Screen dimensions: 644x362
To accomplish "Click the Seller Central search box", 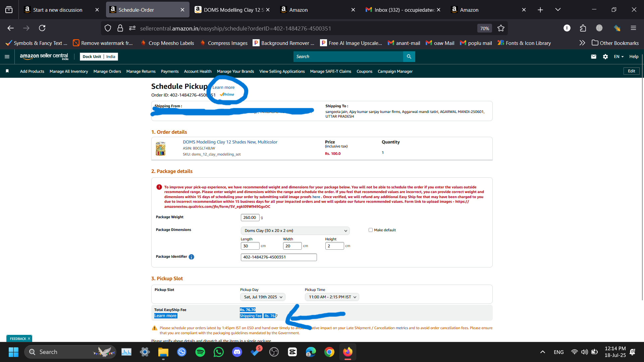I will tap(348, 57).
